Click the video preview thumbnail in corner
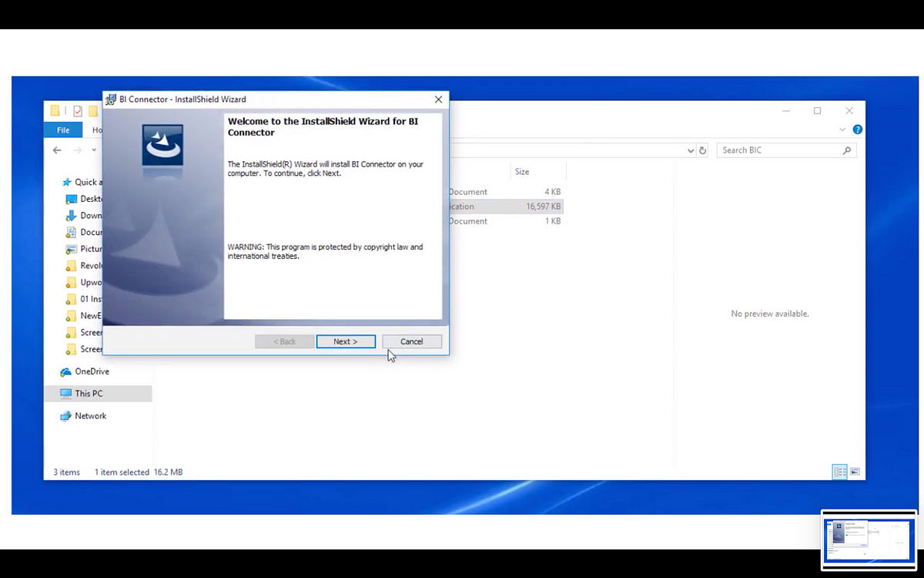The height and width of the screenshot is (578, 924). (869, 539)
